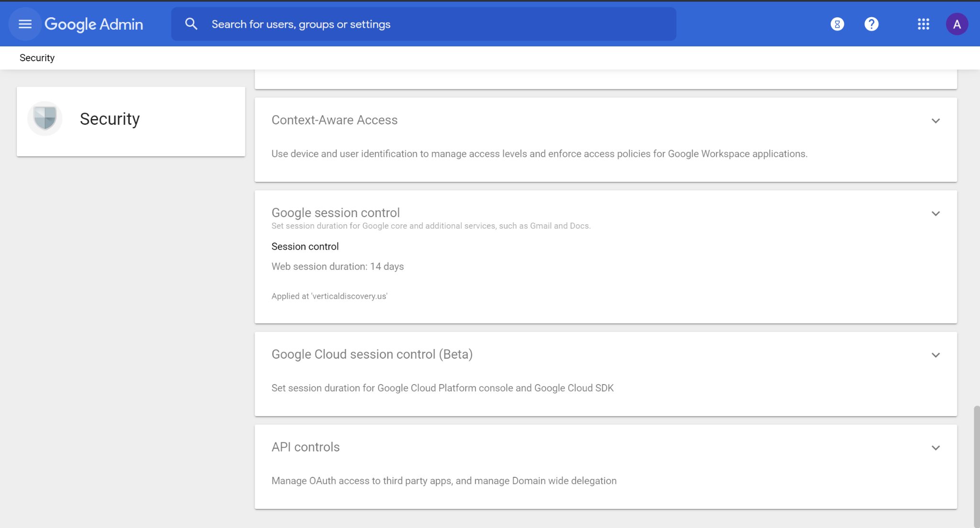Open the Google apps grid launcher
The image size is (980, 528).
[x=923, y=24]
